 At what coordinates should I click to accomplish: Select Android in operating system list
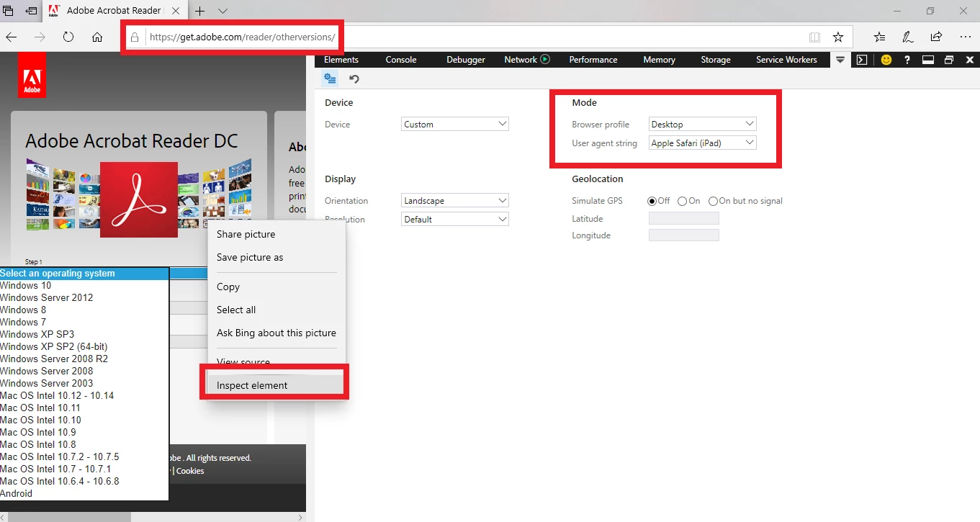point(84,494)
